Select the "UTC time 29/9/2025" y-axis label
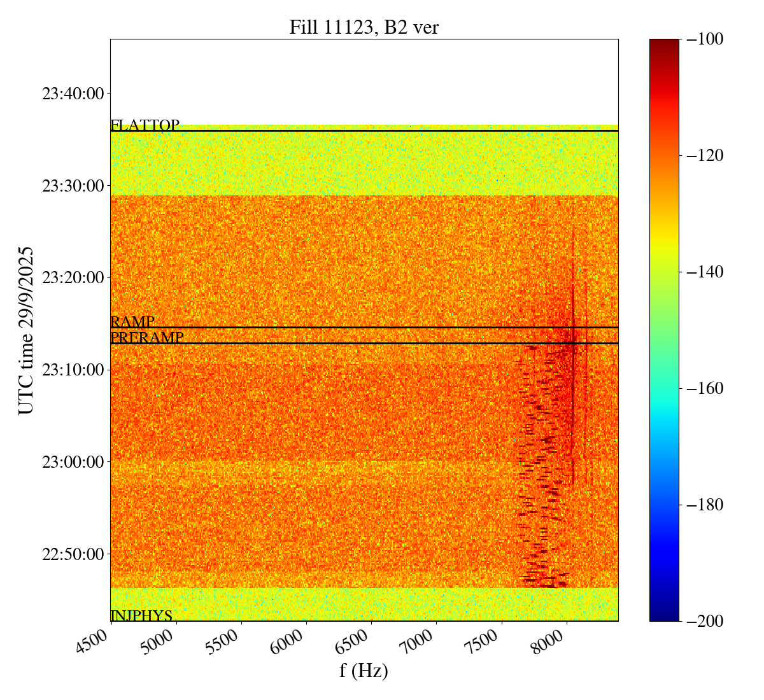764x700 pixels. click(26, 330)
